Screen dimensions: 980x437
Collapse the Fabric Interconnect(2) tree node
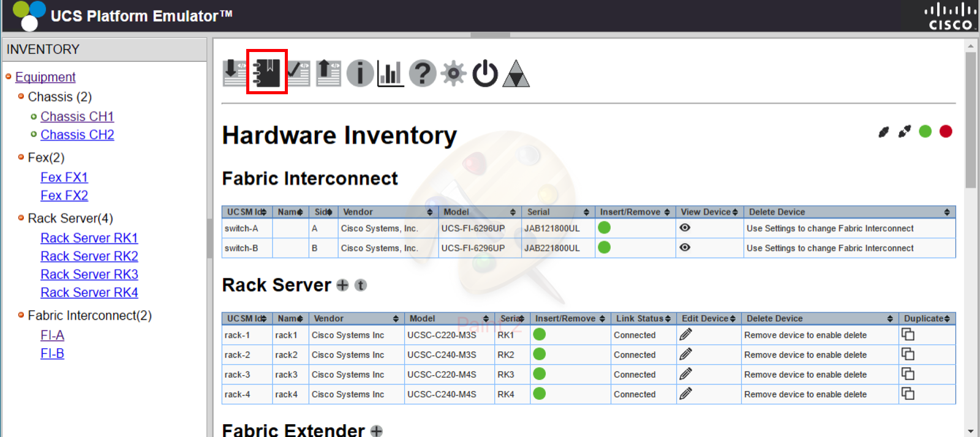coord(21,315)
